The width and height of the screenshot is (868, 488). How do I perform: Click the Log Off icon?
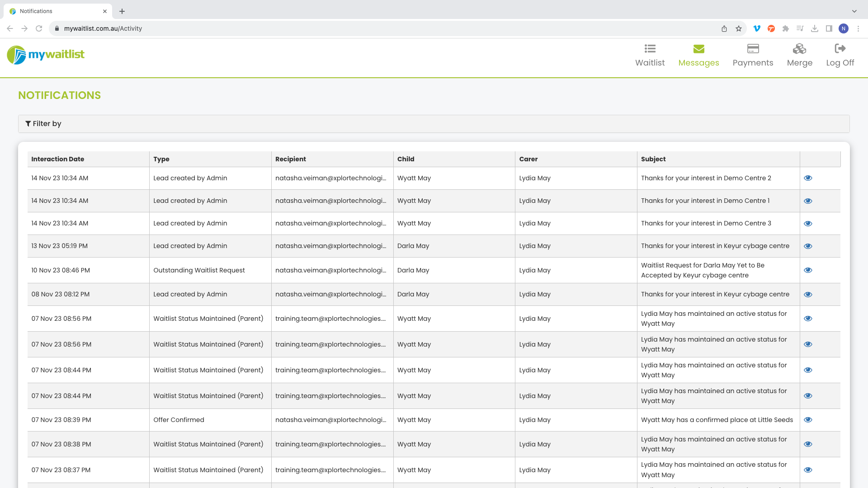point(840,49)
